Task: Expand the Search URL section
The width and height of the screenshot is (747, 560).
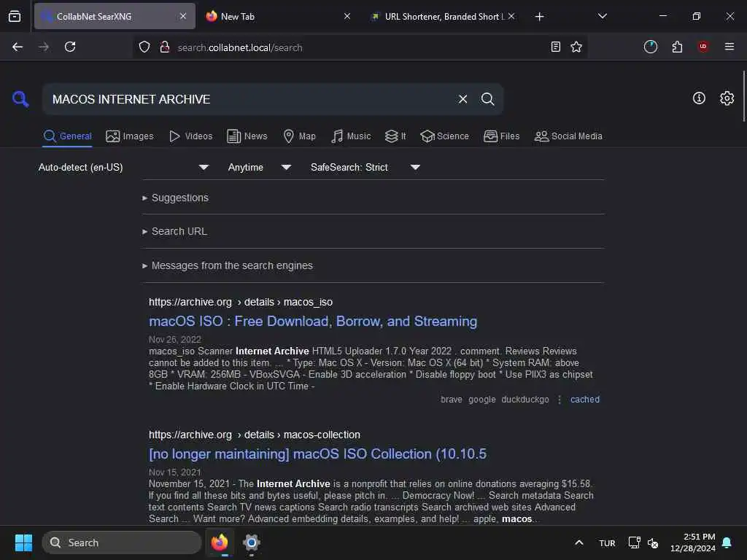Action: 175,231
